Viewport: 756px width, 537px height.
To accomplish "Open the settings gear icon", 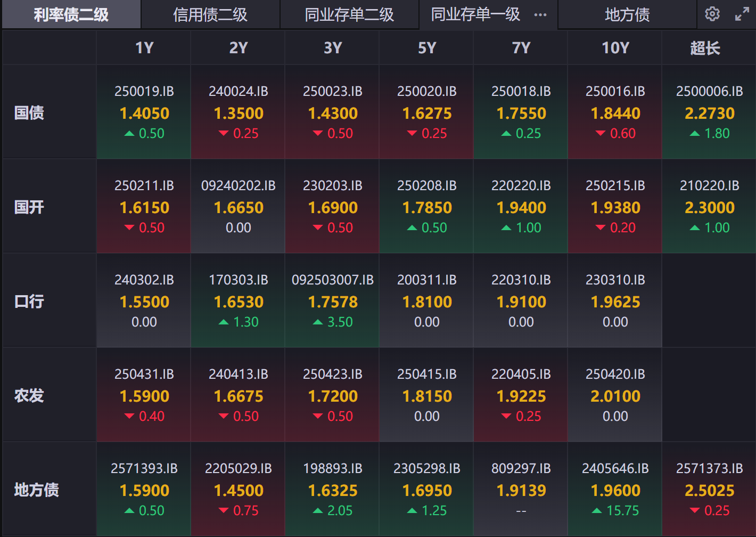I will click(x=712, y=14).
